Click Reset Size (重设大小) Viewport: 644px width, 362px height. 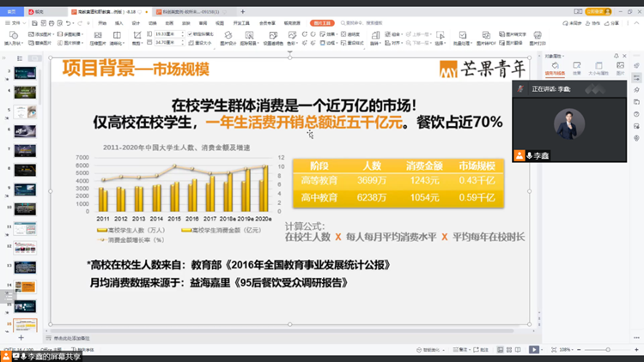200,43
